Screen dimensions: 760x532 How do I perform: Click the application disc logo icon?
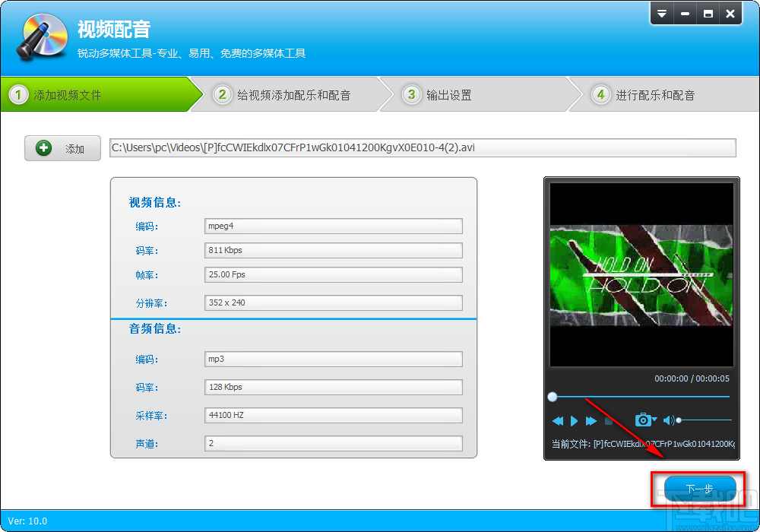click(42, 36)
